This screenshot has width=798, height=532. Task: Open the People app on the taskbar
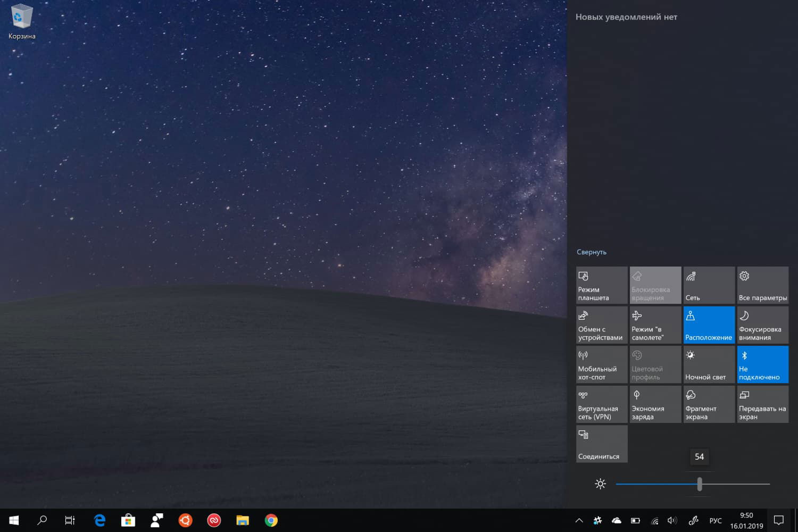[156, 520]
